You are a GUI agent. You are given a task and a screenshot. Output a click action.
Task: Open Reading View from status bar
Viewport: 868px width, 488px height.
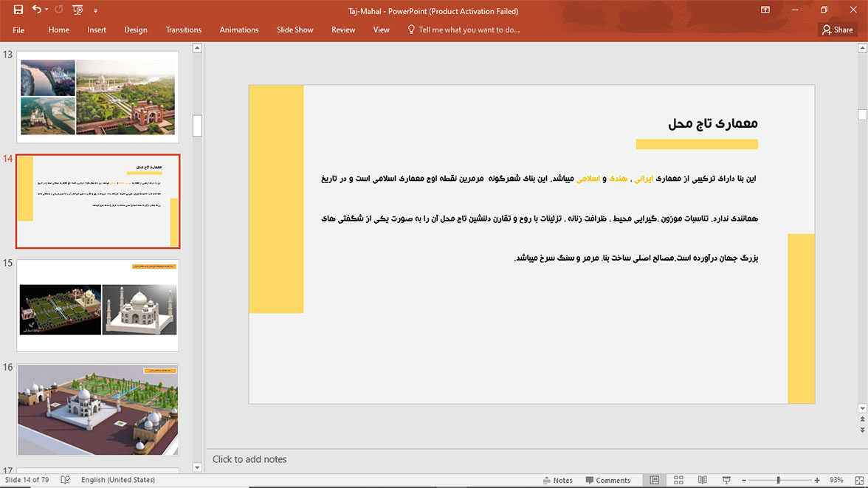702,480
